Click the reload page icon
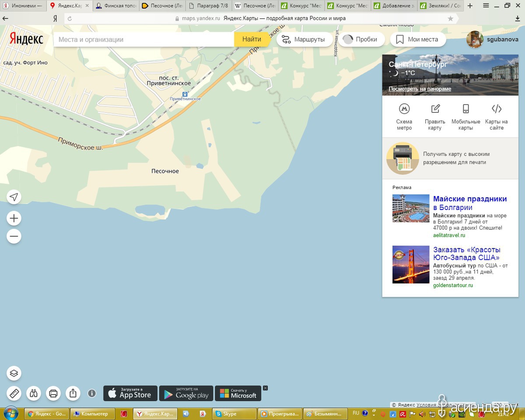Image resolution: width=525 pixels, height=420 pixels. click(x=70, y=19)
